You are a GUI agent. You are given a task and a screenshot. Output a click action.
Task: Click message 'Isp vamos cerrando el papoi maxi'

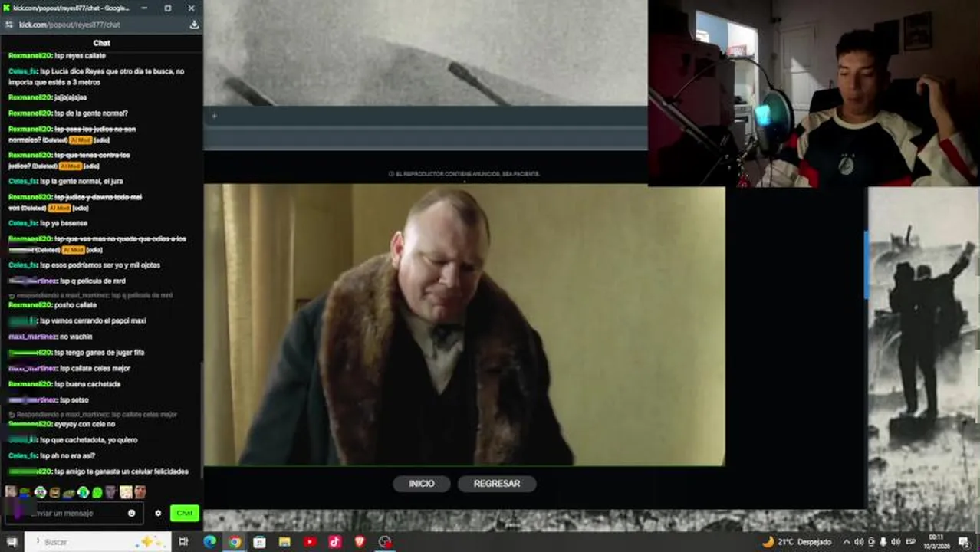click(93, 321)
